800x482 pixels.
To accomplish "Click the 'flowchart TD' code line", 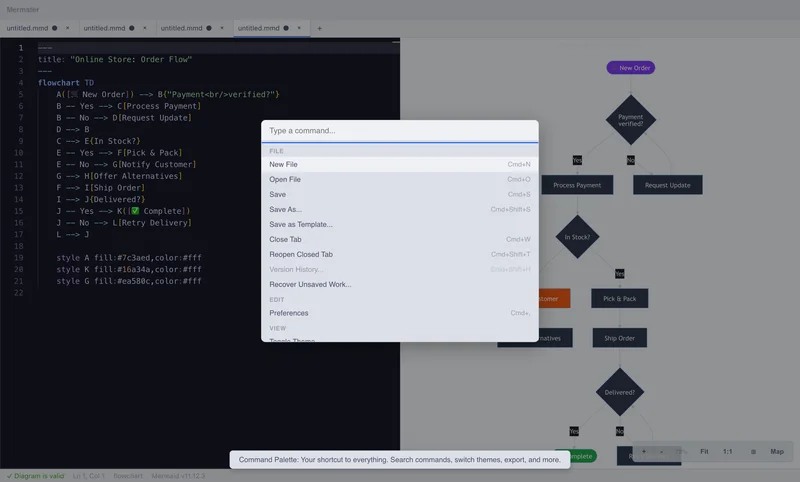I will (66, 83).
